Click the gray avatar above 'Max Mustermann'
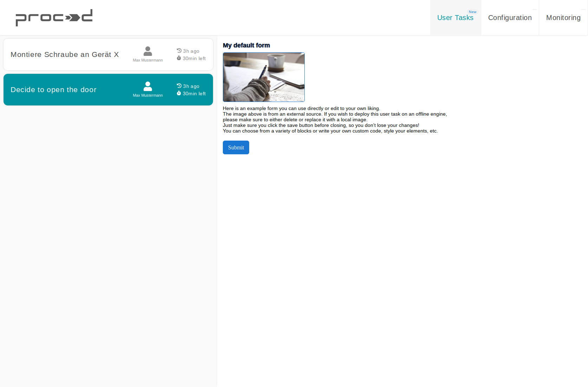The width and height of the screenshot is (588, 387). click(148, 51)
